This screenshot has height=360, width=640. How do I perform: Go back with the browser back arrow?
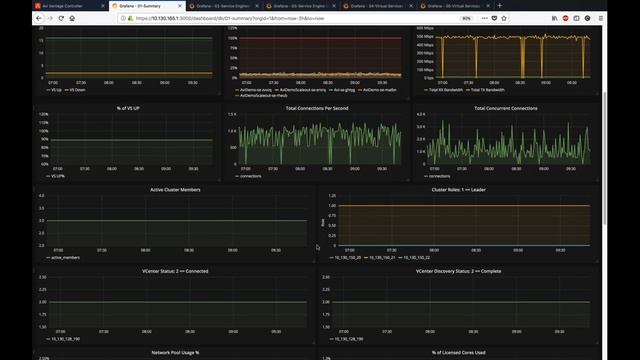(x=38, y=18)
